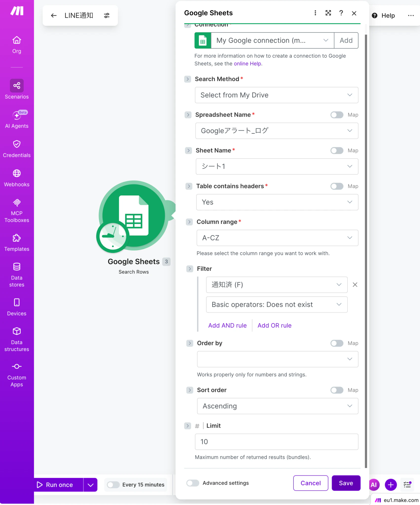Open scenario settings sliders icon

(107, 16)
